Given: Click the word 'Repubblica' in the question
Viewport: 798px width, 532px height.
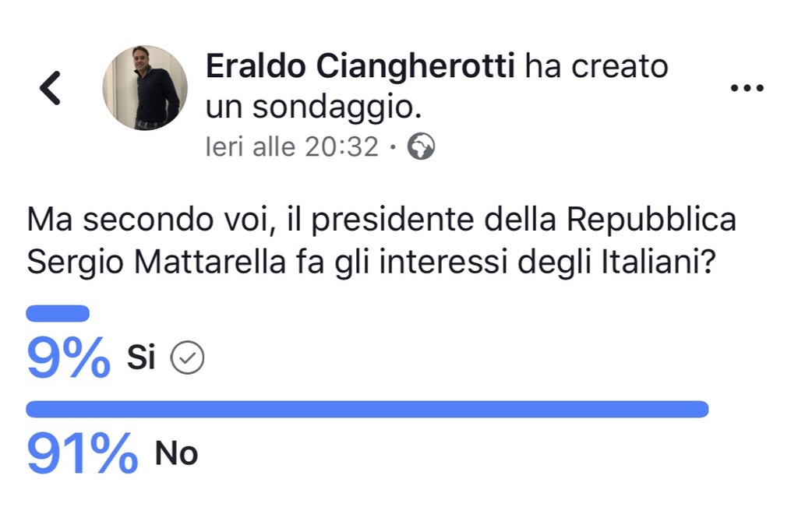Looking at the screenshot, I should click(651, 220).
